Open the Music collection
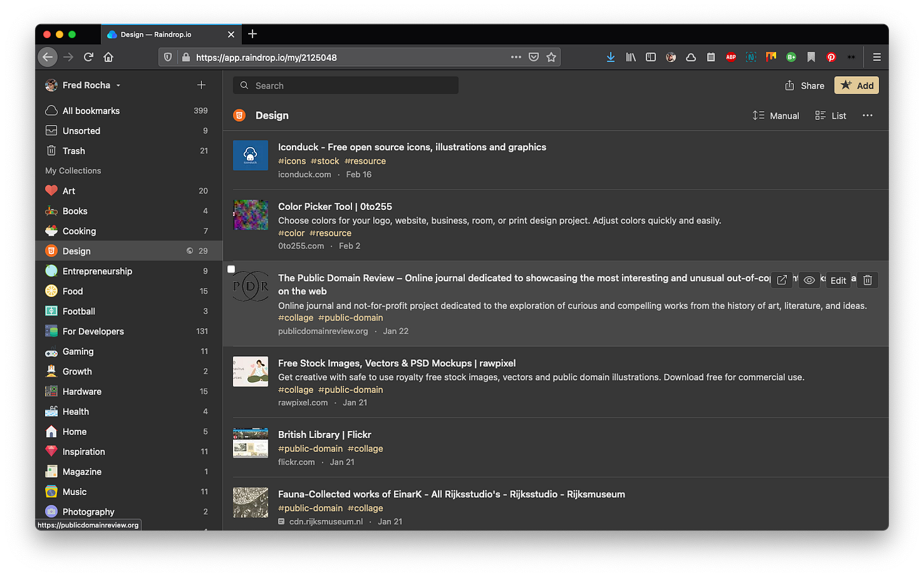Image resolution: width=924 pixels, height=577 pixels. (129, 492)
